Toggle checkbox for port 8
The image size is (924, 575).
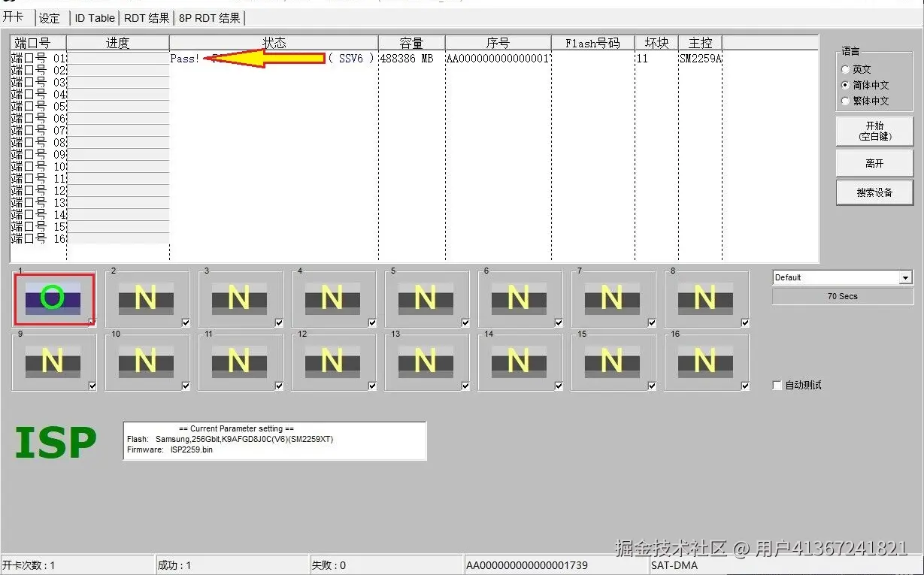[745, 322]
